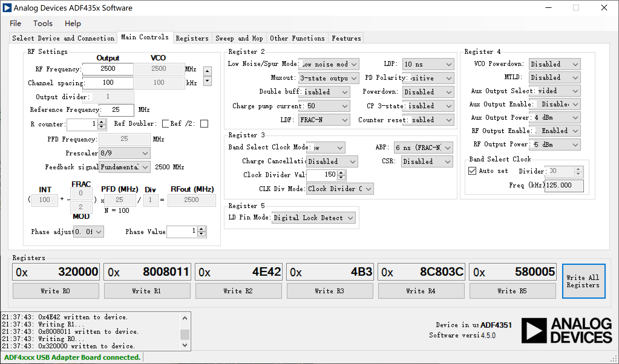Switch to the Sweep and Hop tab
The image size is (619, 364).
click(x=239, y=38)
